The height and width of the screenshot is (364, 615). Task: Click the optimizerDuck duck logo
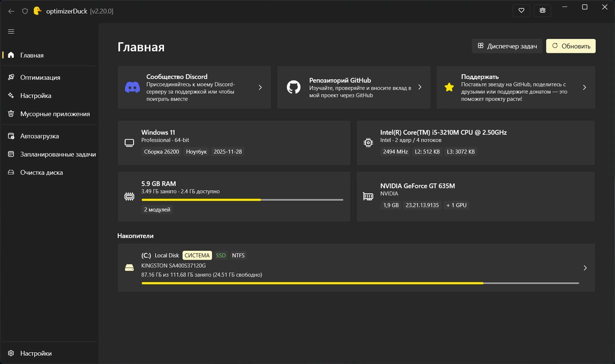[x=37, y=10]
